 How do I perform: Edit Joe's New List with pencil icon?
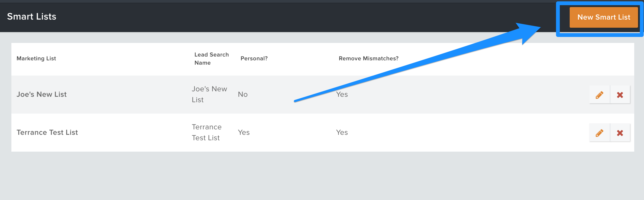tap(600, 95)
